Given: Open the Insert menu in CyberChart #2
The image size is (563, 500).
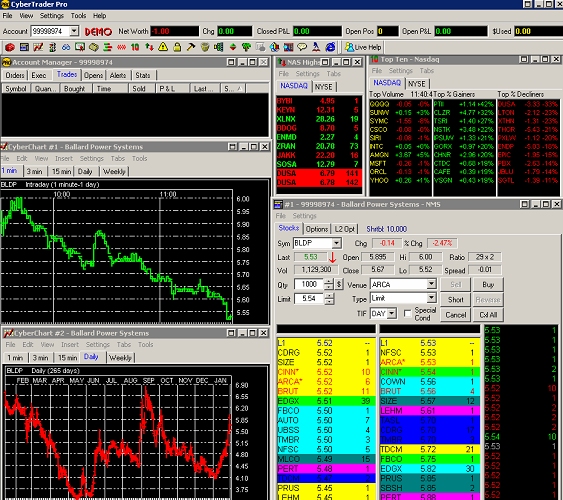Looking at the screenshot, I should click(70, 345).
